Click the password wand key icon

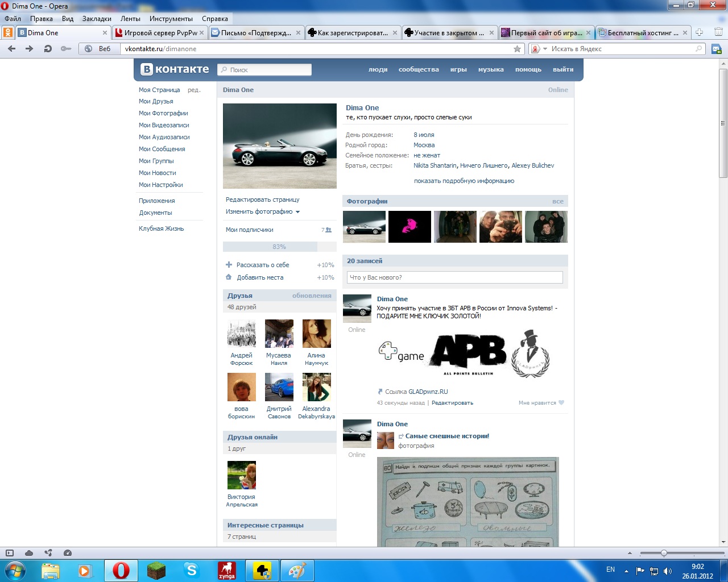(66, 49)
